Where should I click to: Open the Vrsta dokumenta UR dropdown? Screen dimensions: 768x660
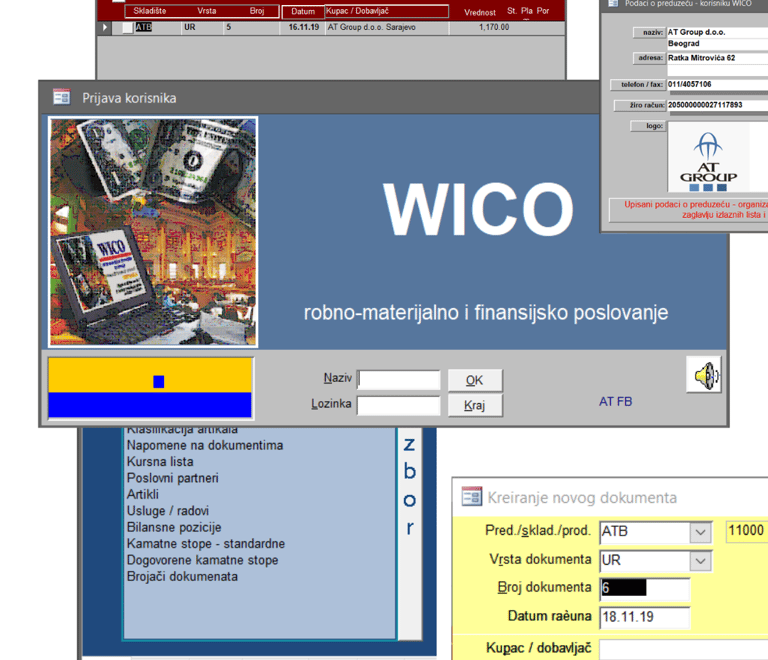click(x=700, y=561)
